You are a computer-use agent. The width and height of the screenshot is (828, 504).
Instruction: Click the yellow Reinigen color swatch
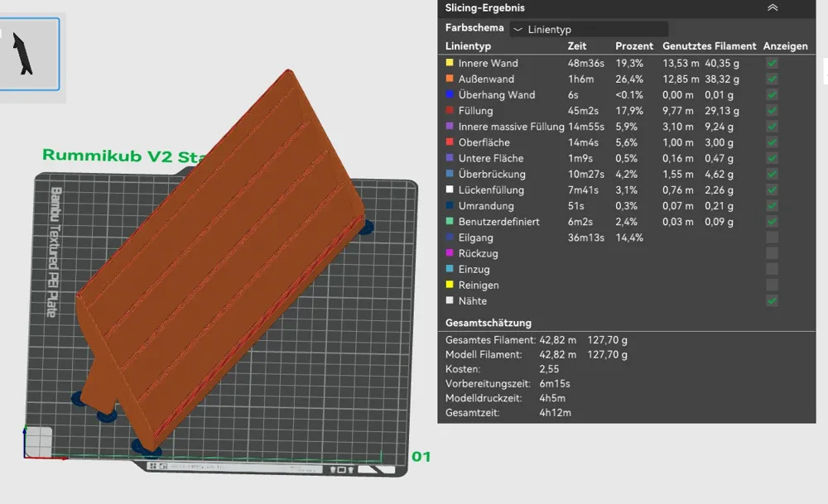[450, 284]
